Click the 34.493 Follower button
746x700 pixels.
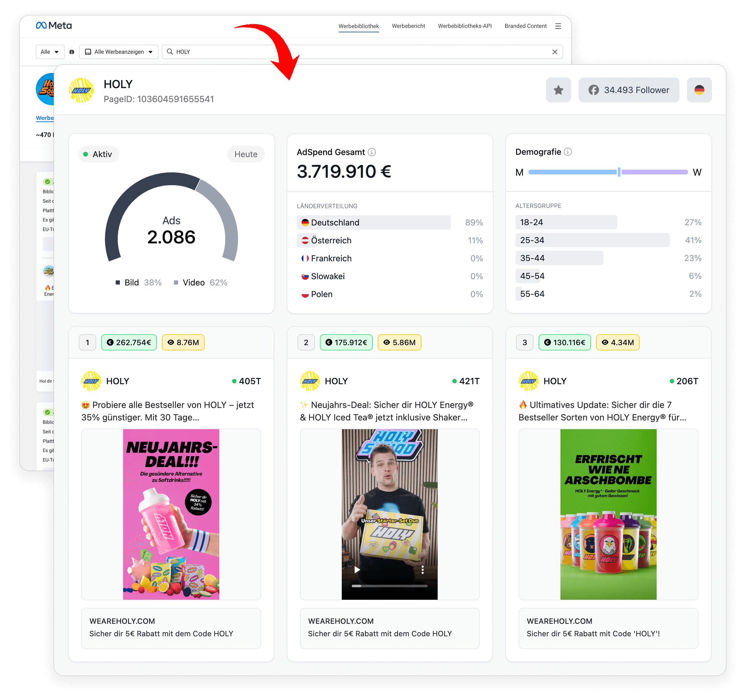tap(629, 90)
